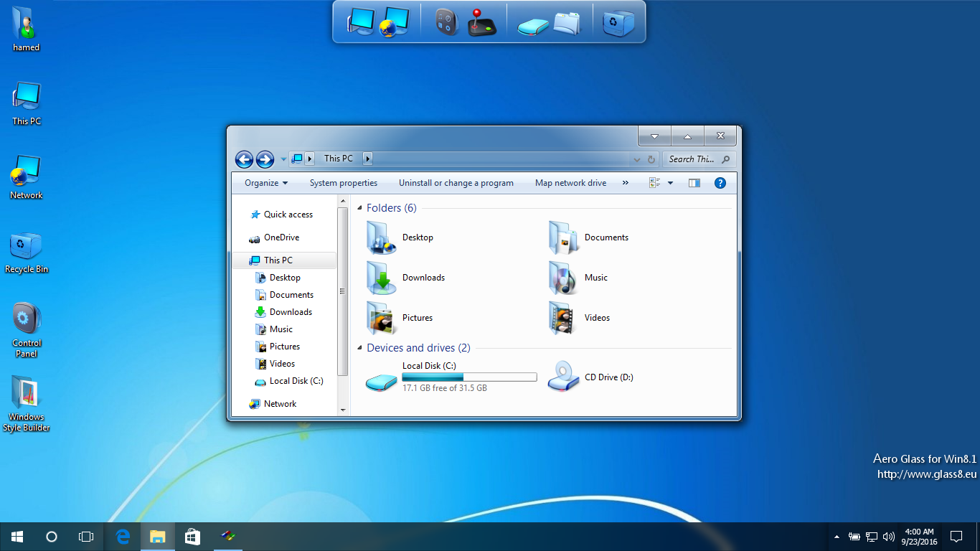Open the Control Panel desktop icon
Screen dimensions: 980x551
(27, 319)
